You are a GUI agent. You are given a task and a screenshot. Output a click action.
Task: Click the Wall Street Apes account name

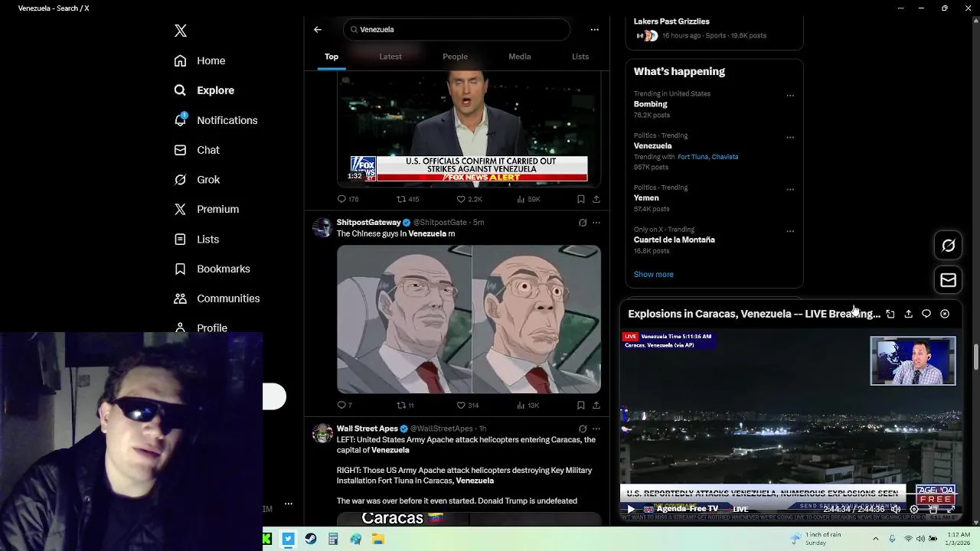367,429
